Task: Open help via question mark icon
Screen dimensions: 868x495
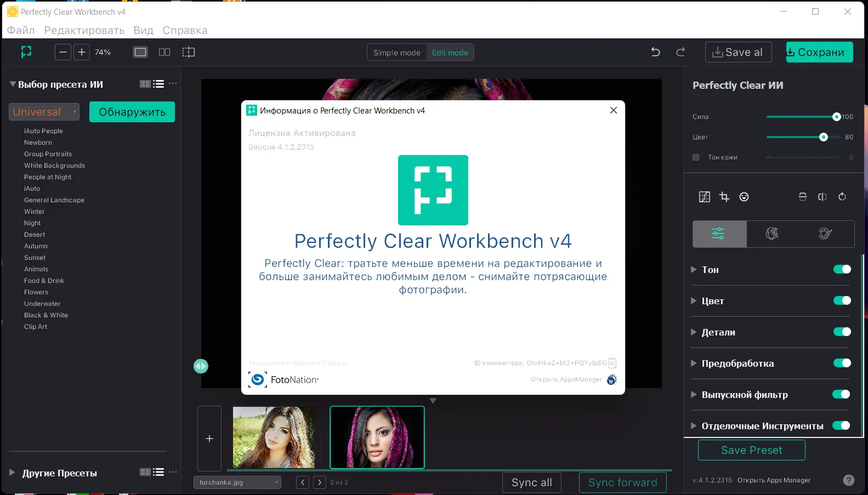Action: [849, 480]
